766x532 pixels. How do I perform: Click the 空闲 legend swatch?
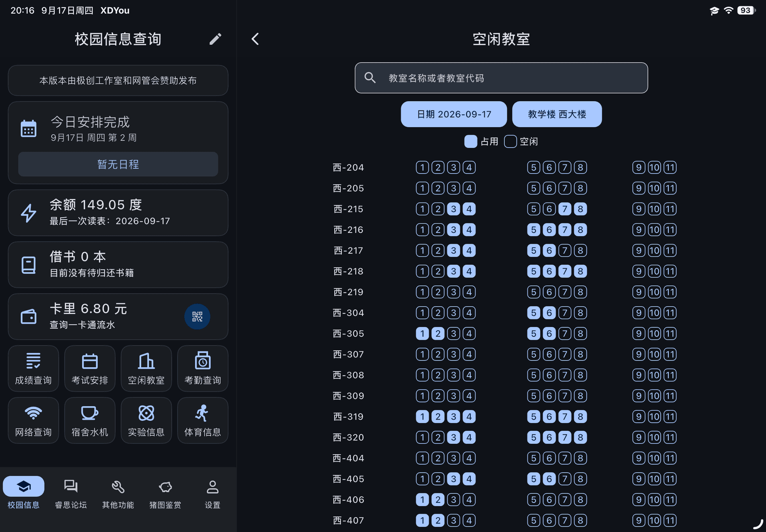511,142
